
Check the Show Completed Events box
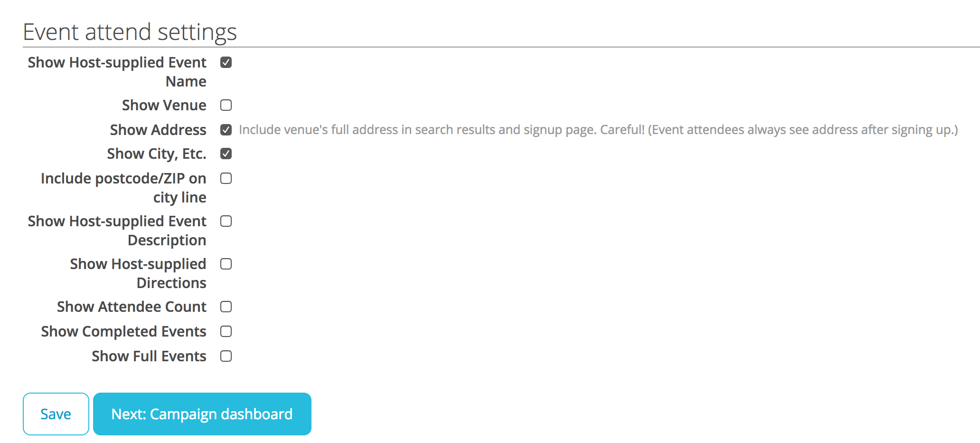tap(226, 331)
